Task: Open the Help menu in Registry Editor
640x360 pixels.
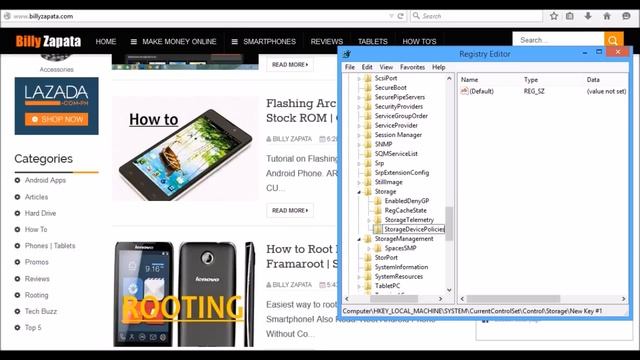Action: pyautogui.click(x=438, y=67)
